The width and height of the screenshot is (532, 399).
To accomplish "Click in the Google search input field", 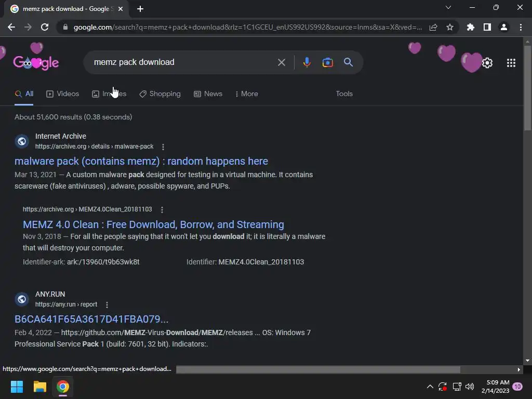I will (183, 62).
